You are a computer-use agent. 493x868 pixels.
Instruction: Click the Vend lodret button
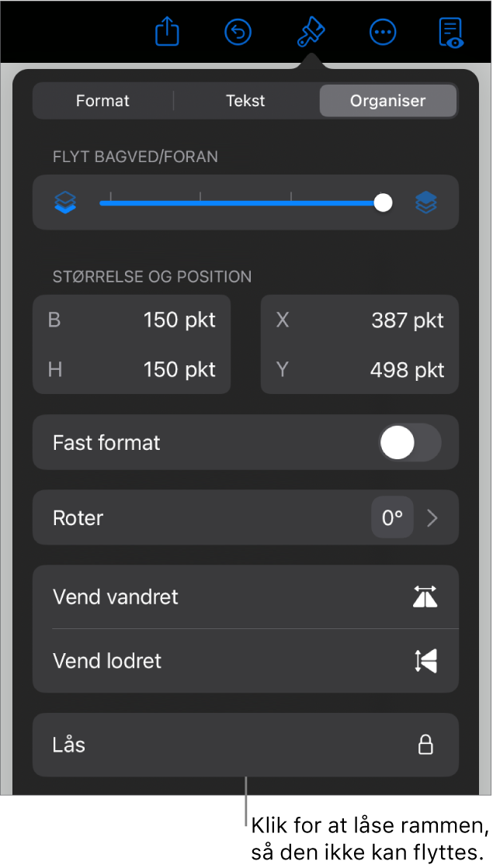[245, 661]
